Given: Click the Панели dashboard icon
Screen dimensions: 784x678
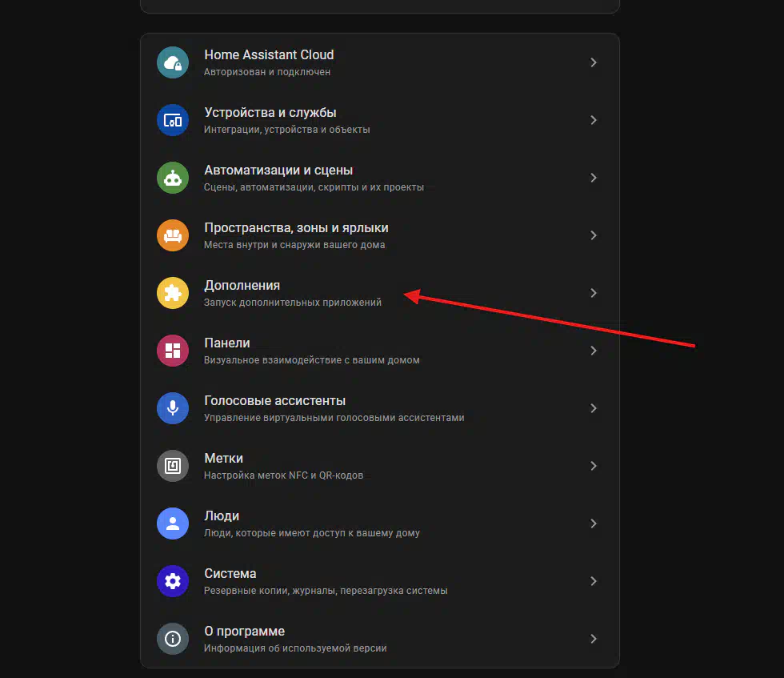Looking at the screenshot, I should (x=173, y=351).
